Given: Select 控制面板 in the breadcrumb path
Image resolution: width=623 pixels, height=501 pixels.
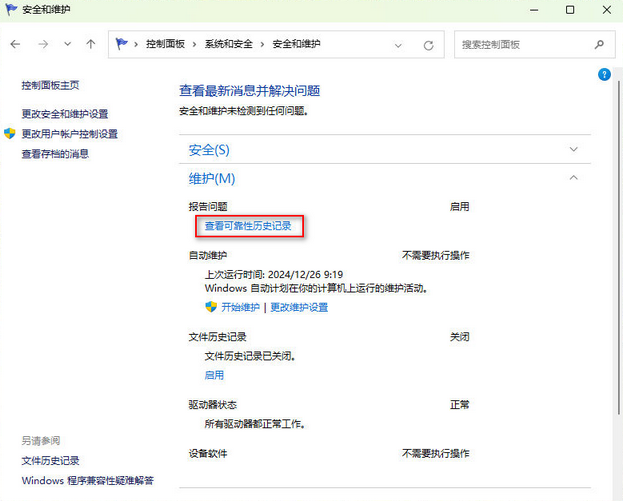Looking at the screenshot, I should (x=165, y=45).
